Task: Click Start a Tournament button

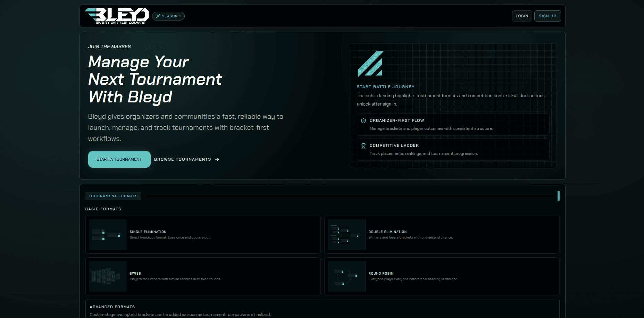Action: click(x=119, y=159)
